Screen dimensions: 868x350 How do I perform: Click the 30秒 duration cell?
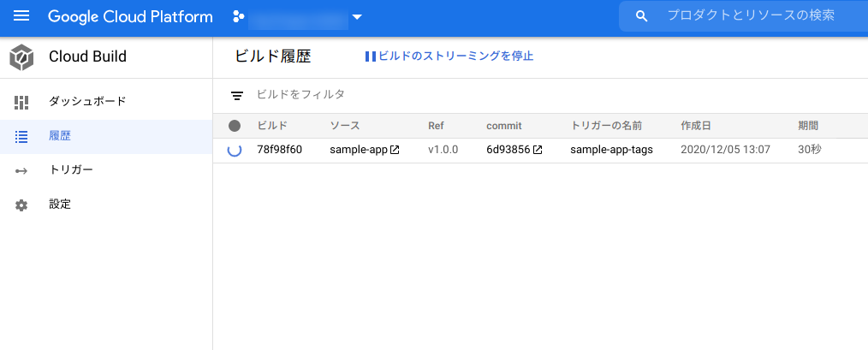(x=809, y=150)
